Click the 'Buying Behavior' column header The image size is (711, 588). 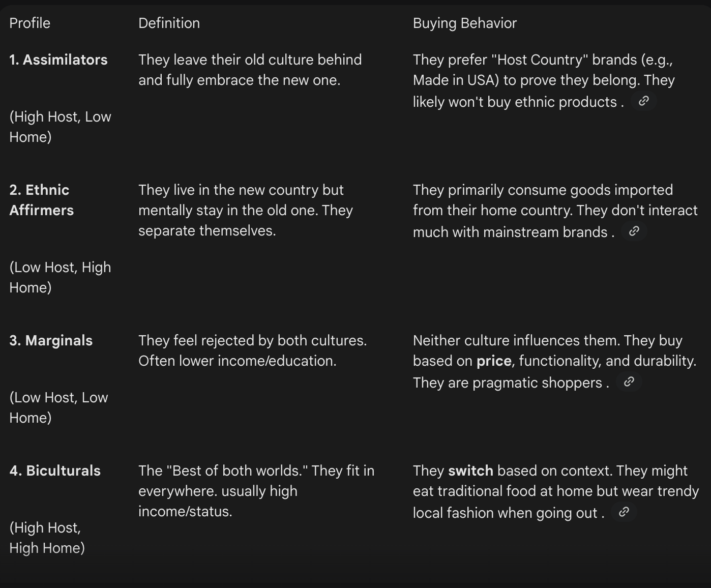point(464,23)
